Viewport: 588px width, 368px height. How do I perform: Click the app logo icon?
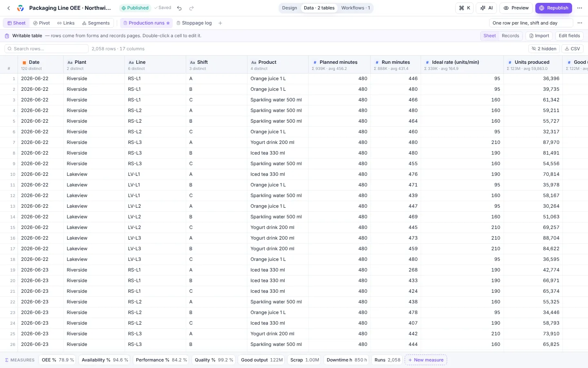pos(20,8)
